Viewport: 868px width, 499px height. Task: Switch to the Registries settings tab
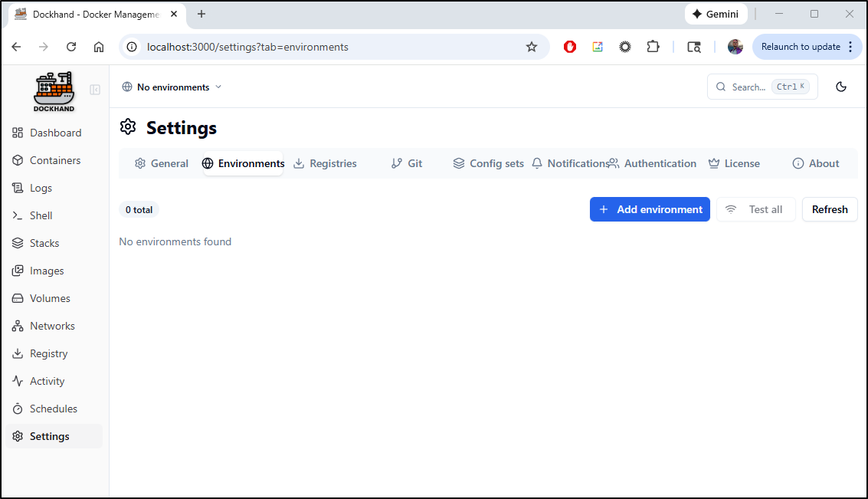click(x=325, y=163)
